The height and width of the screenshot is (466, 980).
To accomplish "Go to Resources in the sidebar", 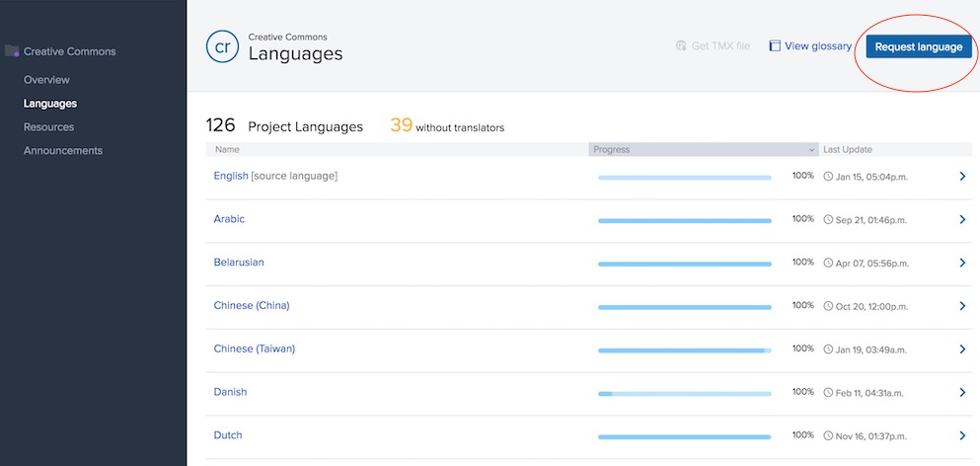I will (48, 127).
